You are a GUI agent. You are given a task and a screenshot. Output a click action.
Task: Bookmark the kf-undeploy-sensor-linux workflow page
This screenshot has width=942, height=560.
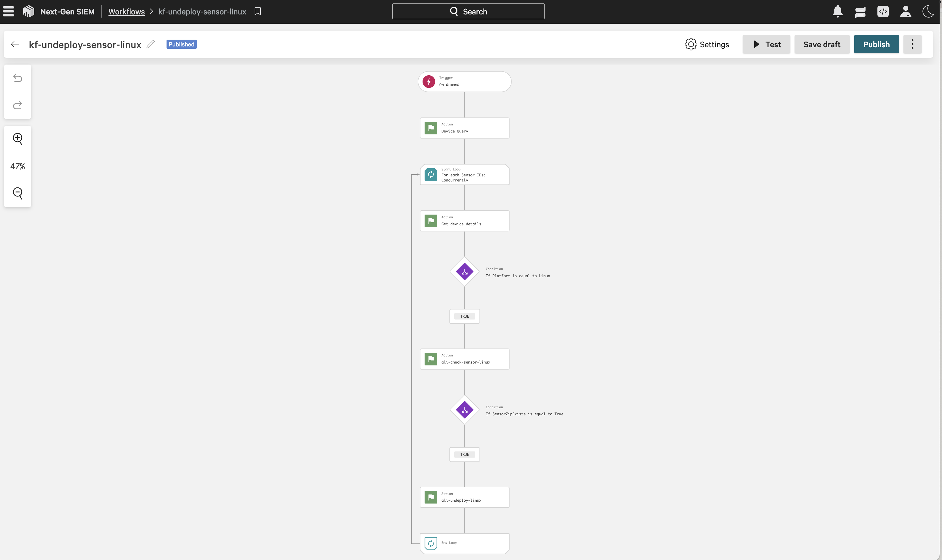(258, 12)
